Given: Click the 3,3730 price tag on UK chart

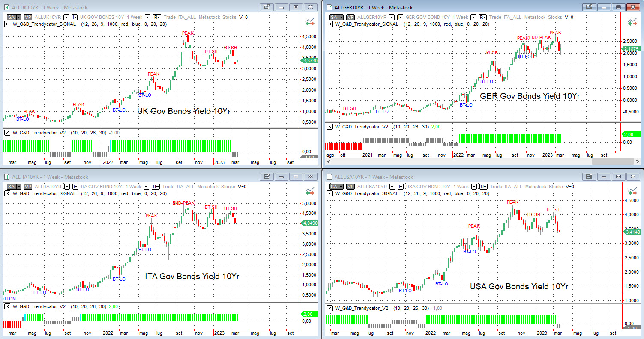Looking at the screenshot, I should click(309, 61).
